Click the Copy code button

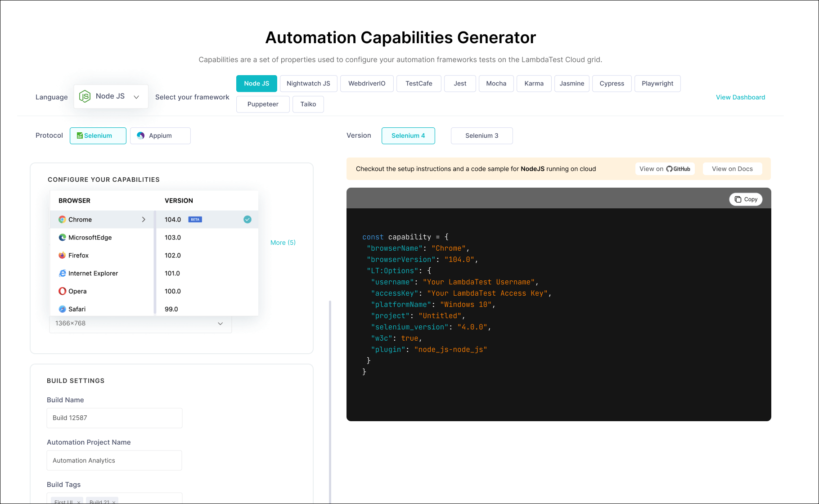746,199
